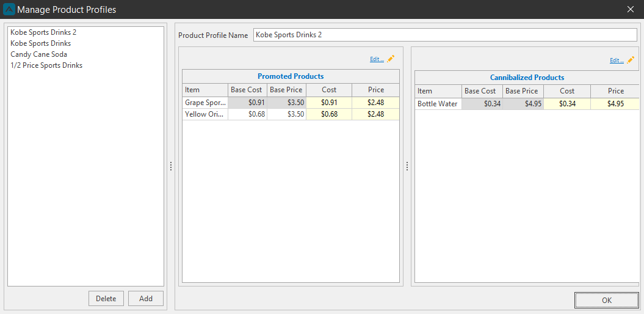Screen dimensions: 644x314
Task: Open Edit link for Cannibalized Products
Action: tap(617, 60)
